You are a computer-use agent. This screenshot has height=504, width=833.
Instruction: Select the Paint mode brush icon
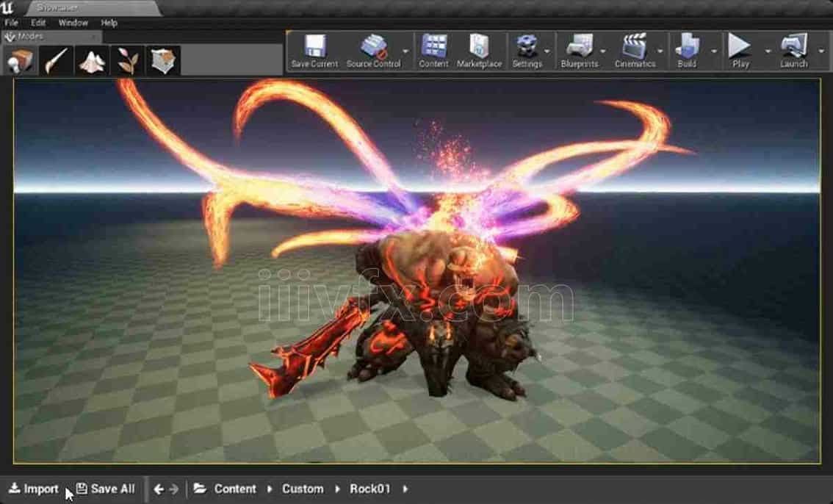pyautogui.click(x=56, y=60)
